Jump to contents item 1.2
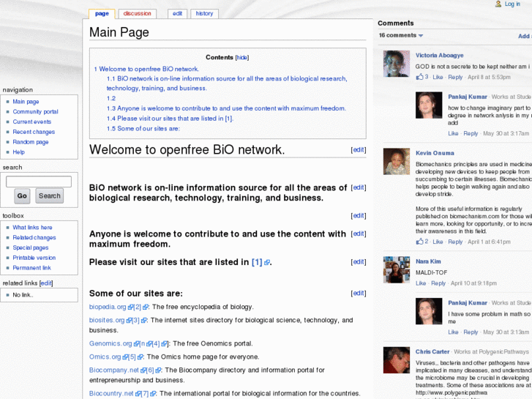Screen dimensions: 532x399 tap(111, 99)
